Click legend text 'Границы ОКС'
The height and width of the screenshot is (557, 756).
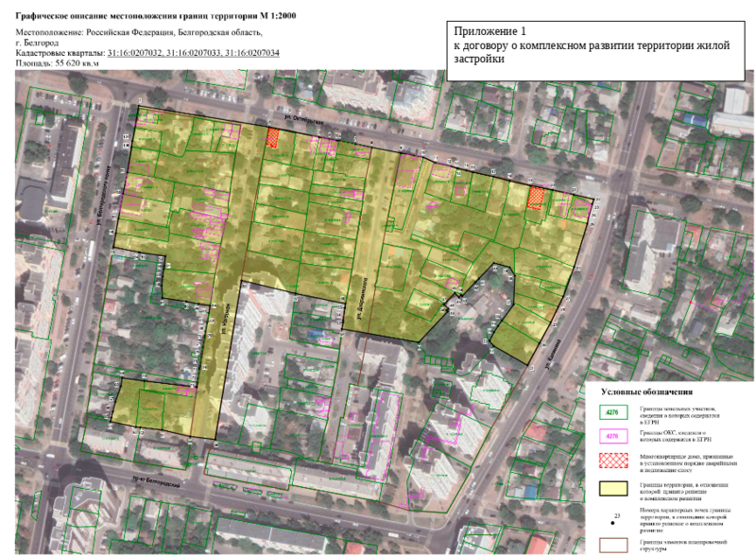pos(676,436)
